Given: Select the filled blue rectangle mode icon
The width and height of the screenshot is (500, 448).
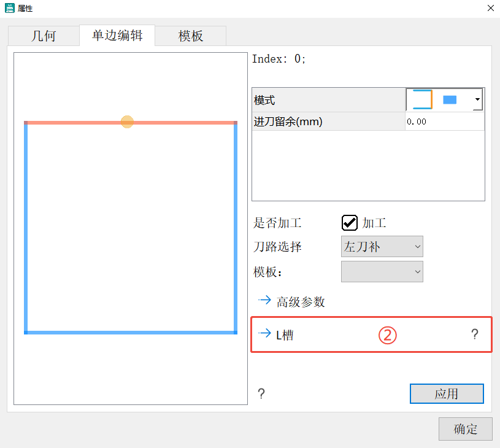Looking at the screenshot, I should [x=450, y=100].
